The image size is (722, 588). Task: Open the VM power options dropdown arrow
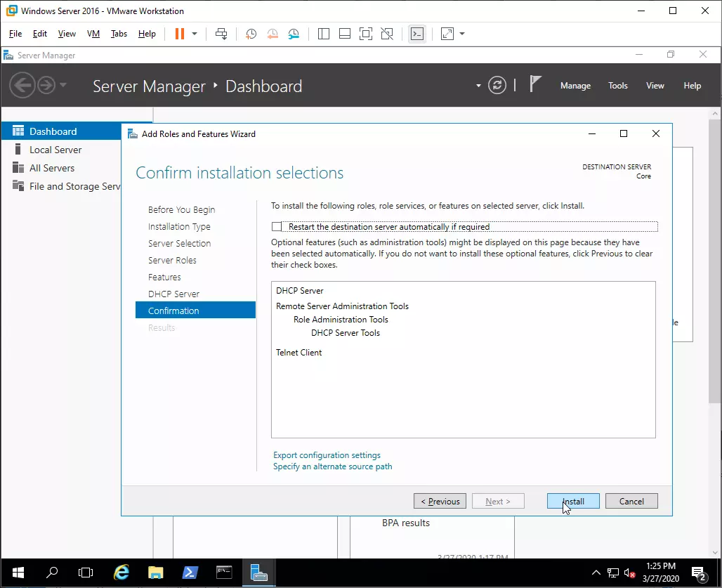coord(195,34)
